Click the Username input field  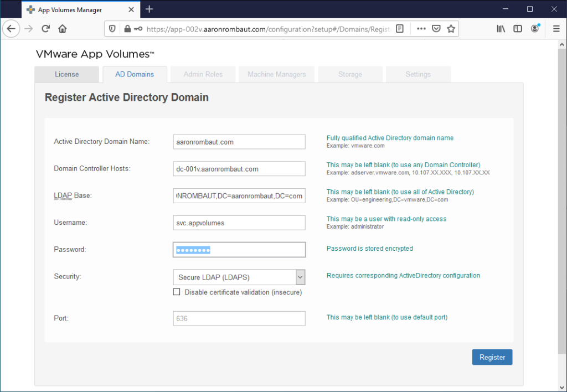coord(239,223)
